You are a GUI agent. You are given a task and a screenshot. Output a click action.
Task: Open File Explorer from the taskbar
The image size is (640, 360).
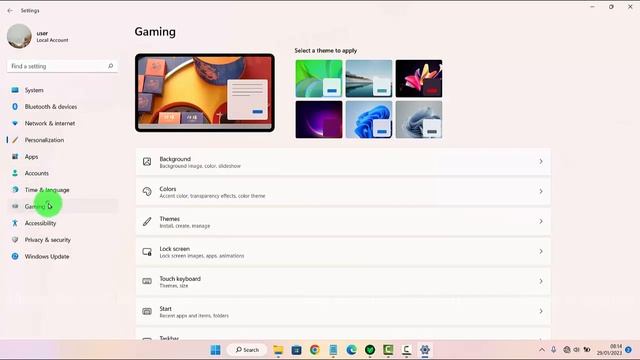point(278,350)
